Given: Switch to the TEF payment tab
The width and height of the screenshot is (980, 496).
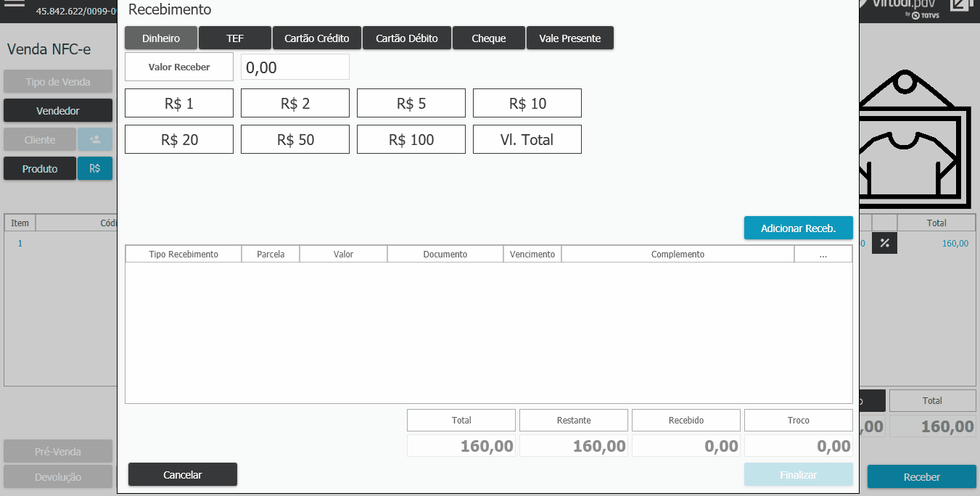Looking at the screenshot, I should pyautogui.click(x=235, y=38).
